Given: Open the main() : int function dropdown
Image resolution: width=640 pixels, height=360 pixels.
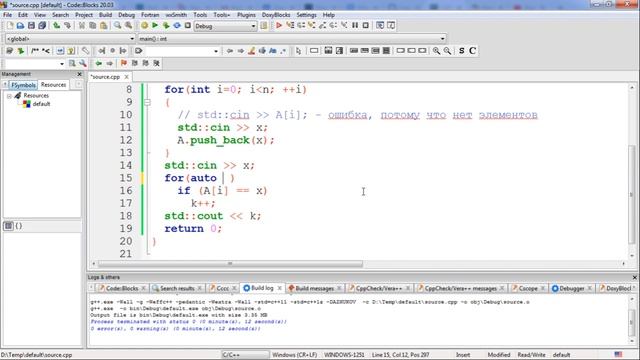Looking at the screenshot, I should [x=292, y=39].
